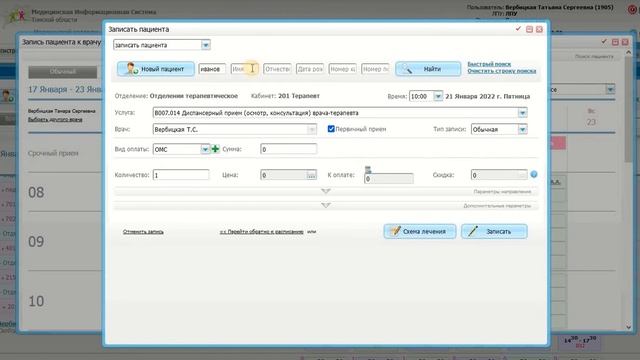Click the red checkmark icon in dialog title
The image size is (640, 360).
click(x=518, y=29)
